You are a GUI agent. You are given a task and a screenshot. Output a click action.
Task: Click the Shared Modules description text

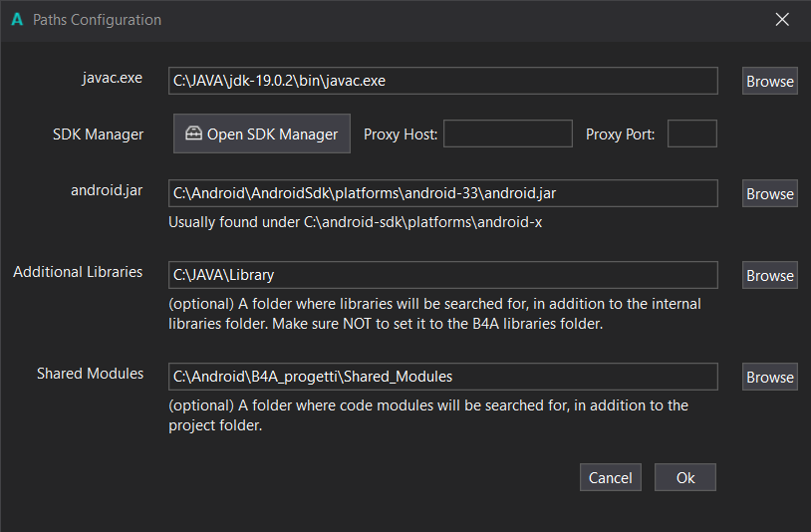pyautogui.click(x=427, y=415)
